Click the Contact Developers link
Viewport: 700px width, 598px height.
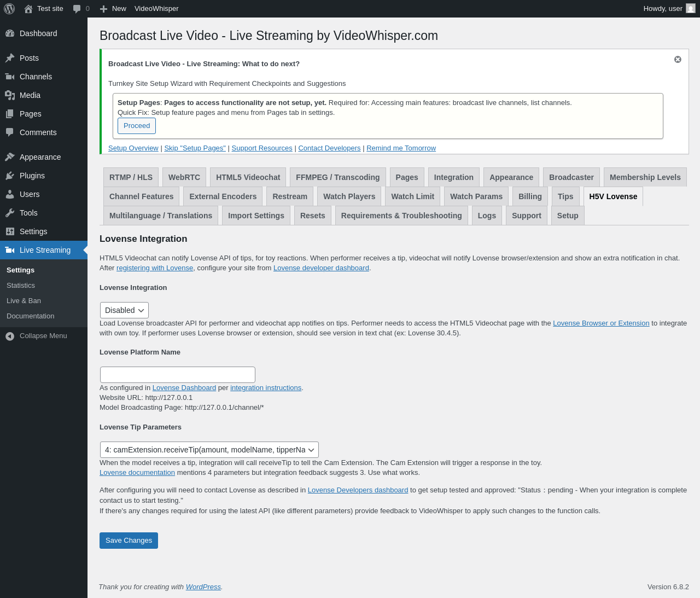click(x=329, y=148)
